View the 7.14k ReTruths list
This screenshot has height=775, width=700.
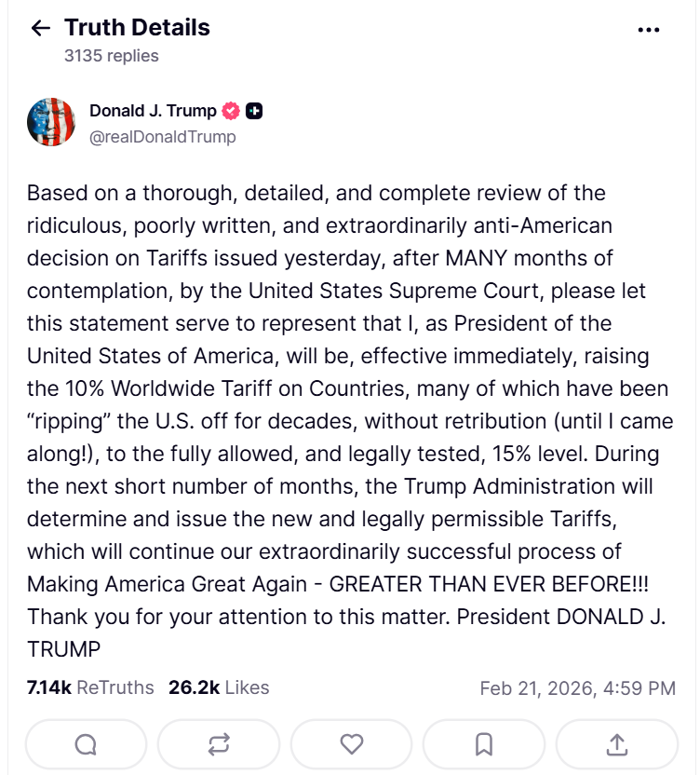click(x=90, y=688)
